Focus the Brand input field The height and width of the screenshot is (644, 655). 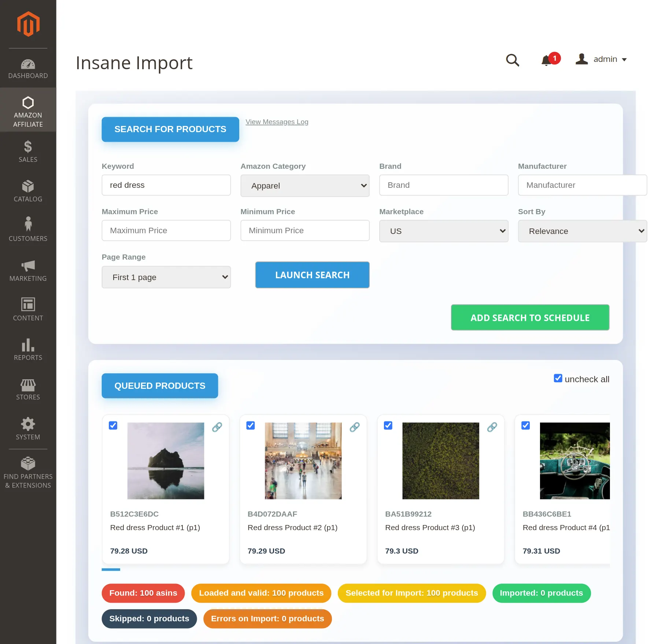(444, 185)
